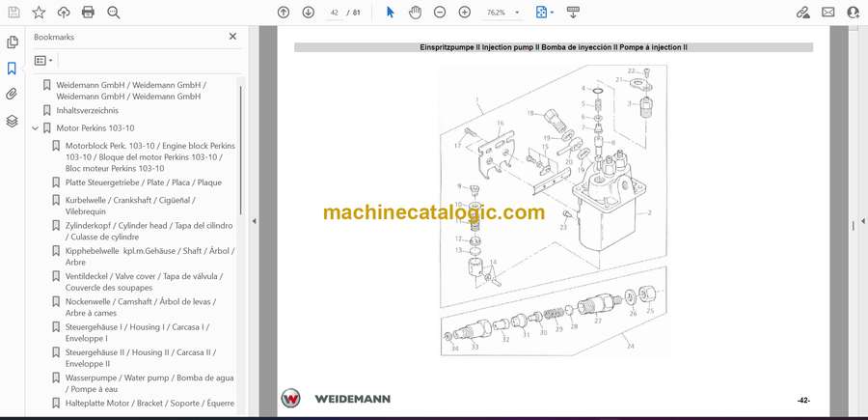
Task: Activate the selection arrow tool
Action: pyautogui.click(x=391, y=13)
